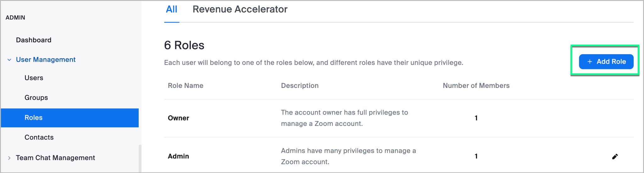Open the Groups sidebar item
The height and width of the screenshot is (173, 644).
[x=36, y=98]
